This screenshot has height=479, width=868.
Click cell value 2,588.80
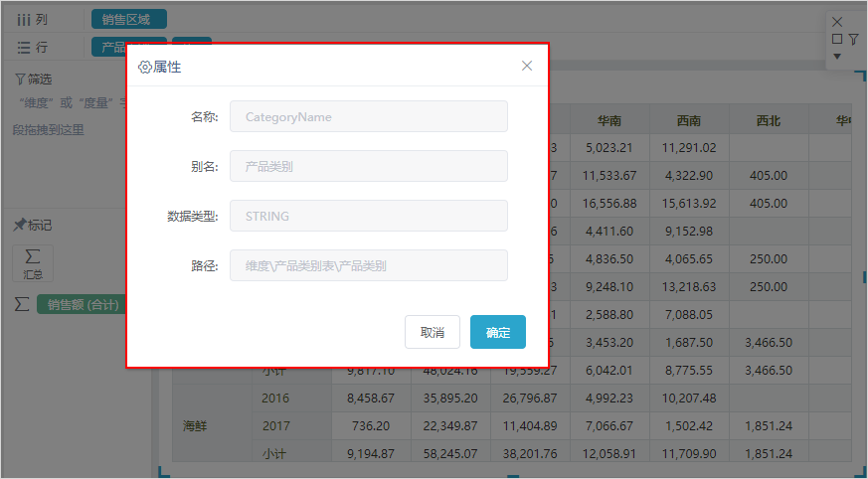click(x=609, y=314)
